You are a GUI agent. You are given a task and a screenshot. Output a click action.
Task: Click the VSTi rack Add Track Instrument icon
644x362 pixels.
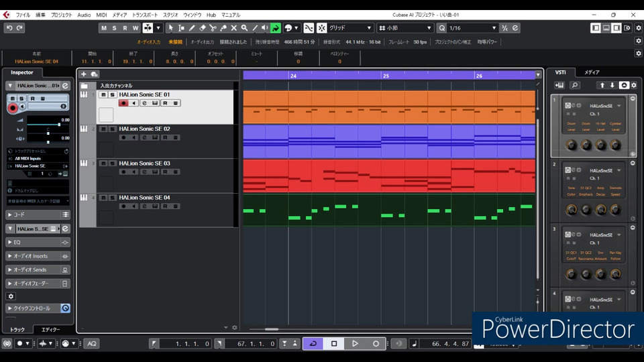click(559, 85)
